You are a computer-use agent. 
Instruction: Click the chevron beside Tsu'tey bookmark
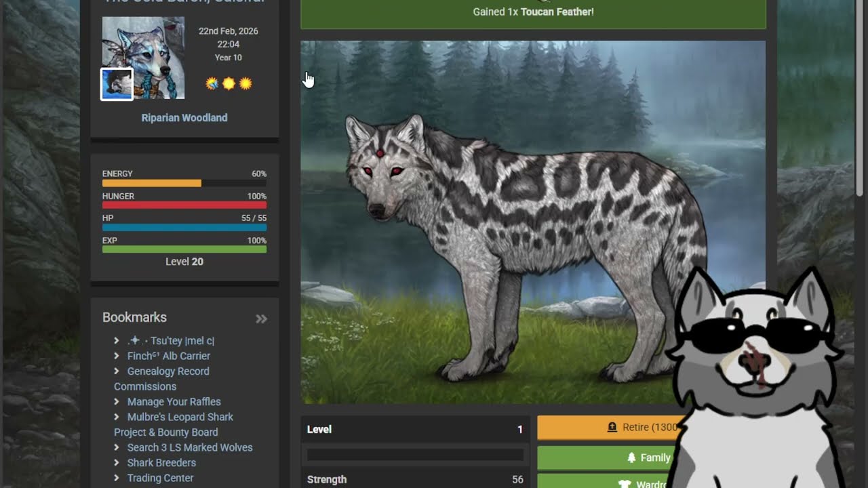pos(117,340)
